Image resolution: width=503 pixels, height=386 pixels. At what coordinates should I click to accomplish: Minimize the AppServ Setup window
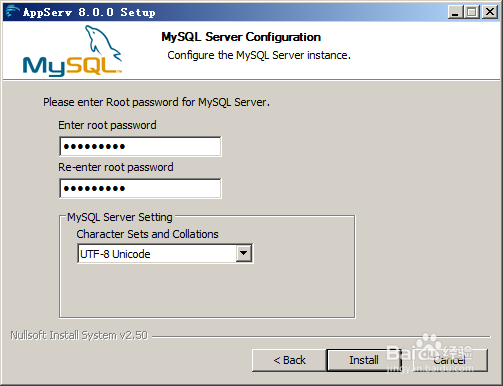[x=455, y=12]
